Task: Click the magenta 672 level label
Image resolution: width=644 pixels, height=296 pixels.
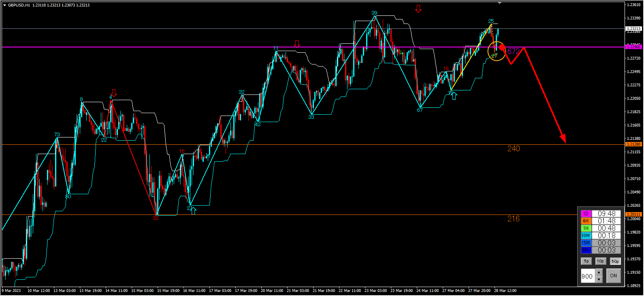Action: [513, 51]
